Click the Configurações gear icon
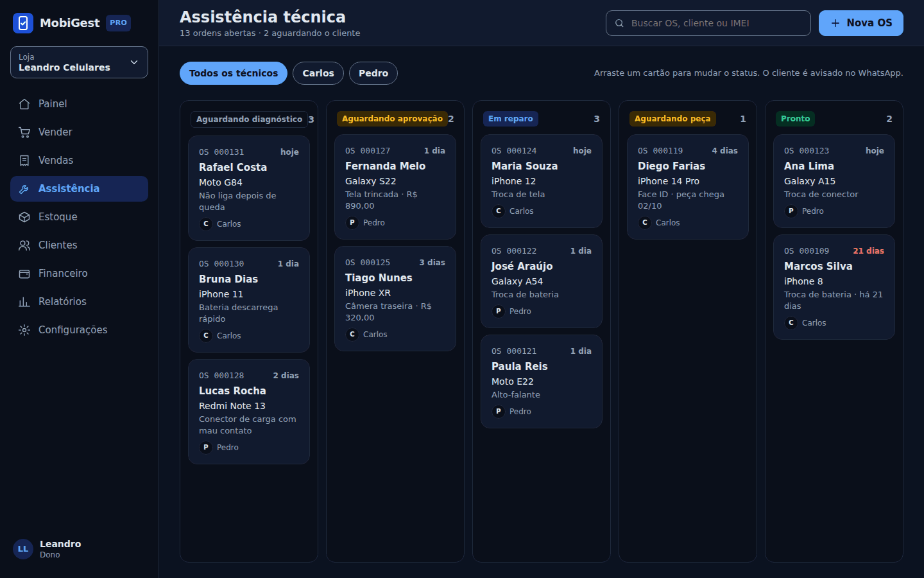The width and height of the screenshot is (924, 578). click(x=24, y=330)
